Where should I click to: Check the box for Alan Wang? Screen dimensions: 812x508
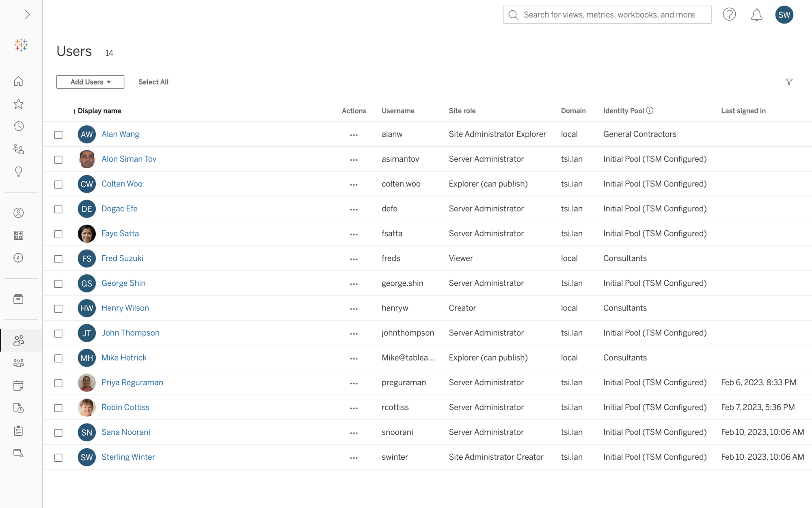pos(58,135)
